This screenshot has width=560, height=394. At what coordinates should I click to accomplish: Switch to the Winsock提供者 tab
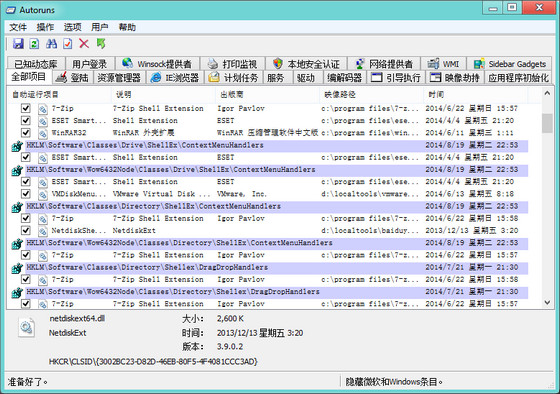coord(157,64)
